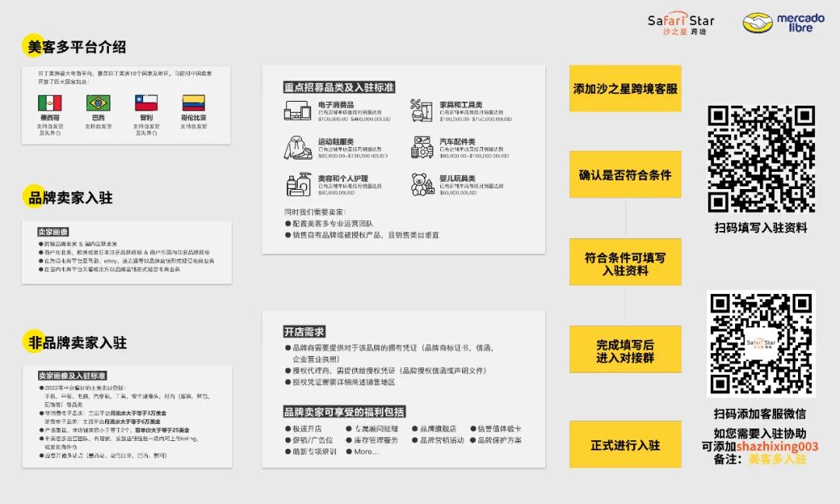
Task: Click the 添加沙之星跨境客服 yellow box
Action: 625,89
